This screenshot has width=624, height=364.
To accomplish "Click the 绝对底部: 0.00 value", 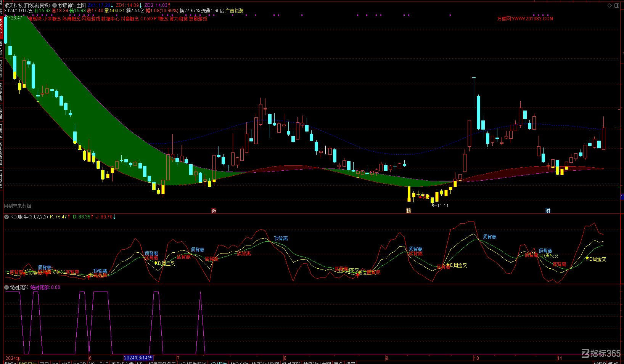I will [x=45, y=287].
